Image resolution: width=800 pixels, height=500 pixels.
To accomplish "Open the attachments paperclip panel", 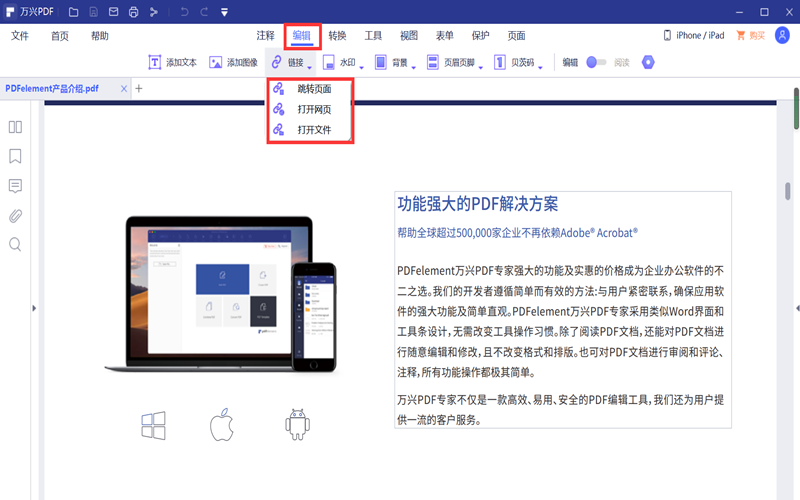I will [x=15, y=216].
